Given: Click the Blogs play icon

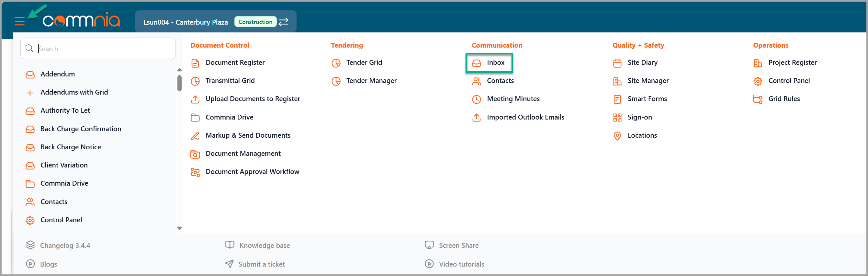Looking at the screenshot, I should (x=30, y=264).
